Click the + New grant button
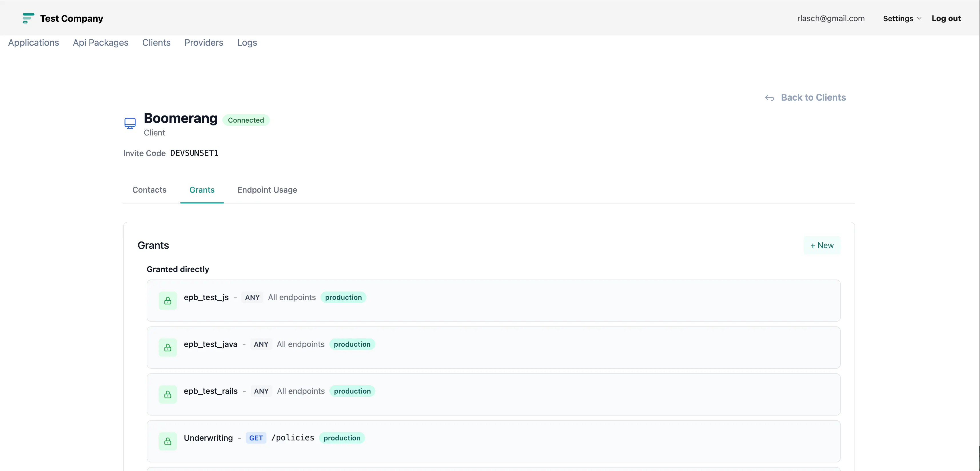 point(822,246)
